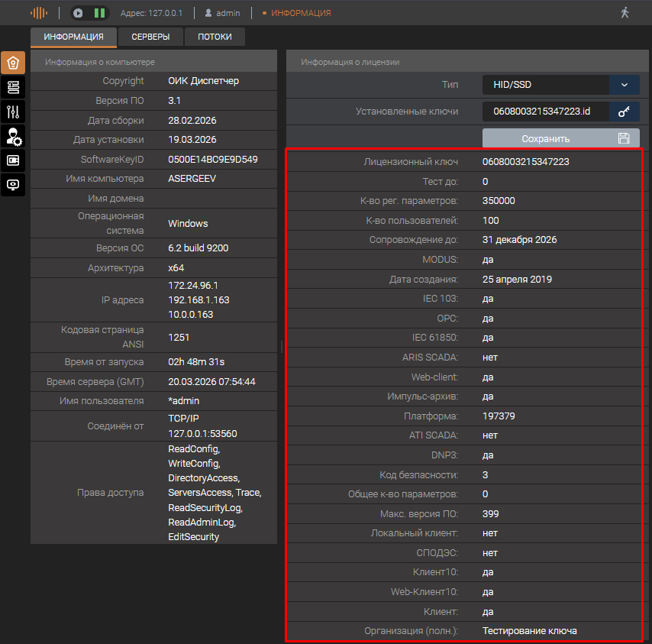Open the sliders settings sidebar icon
This screenshot has height=644, width=652.
pyautogui.click(x=13, y=112)
